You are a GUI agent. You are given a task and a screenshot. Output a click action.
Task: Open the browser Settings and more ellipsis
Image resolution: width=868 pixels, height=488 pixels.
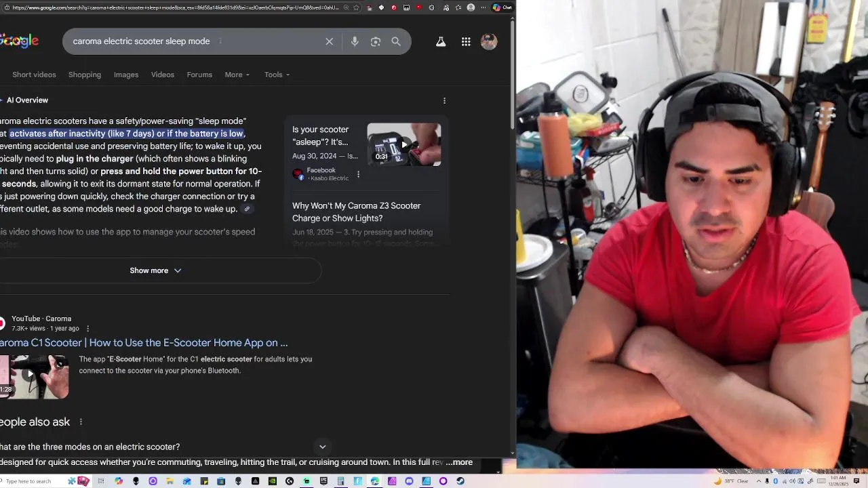(484, 7)
